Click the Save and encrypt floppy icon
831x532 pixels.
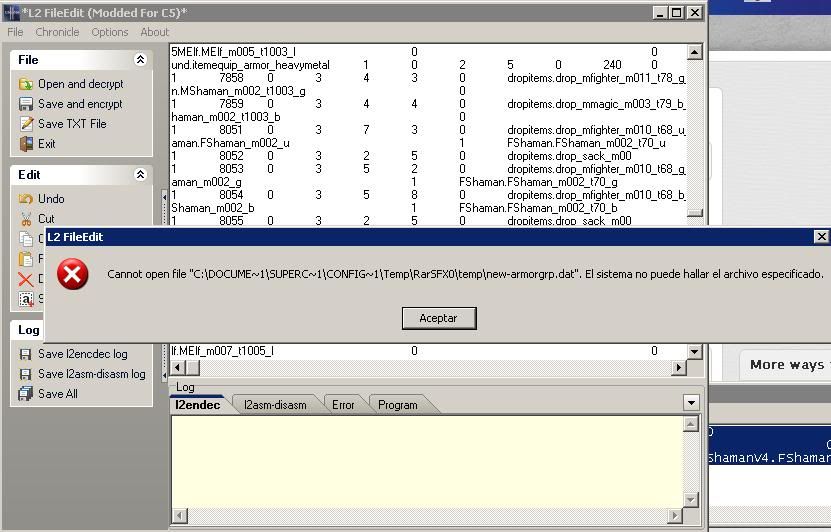click(26, 104)
